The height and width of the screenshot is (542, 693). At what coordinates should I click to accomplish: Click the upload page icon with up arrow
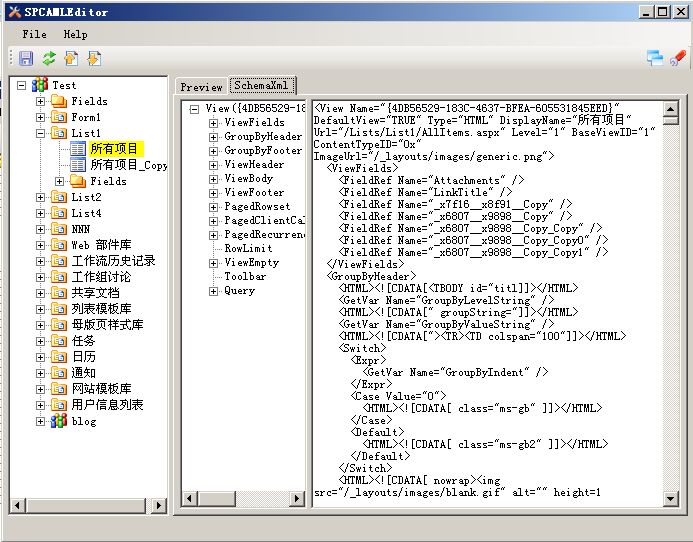point(71,59)
